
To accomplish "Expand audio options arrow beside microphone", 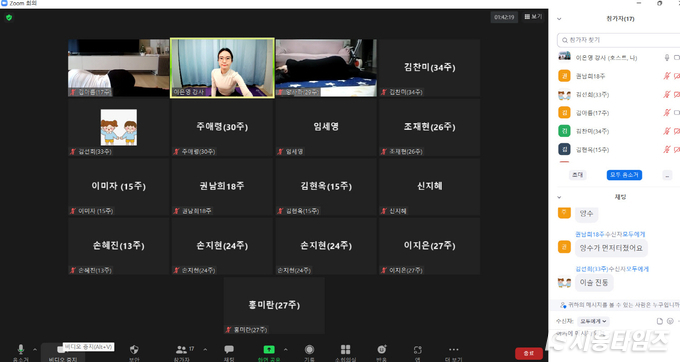I will (35, 349).
